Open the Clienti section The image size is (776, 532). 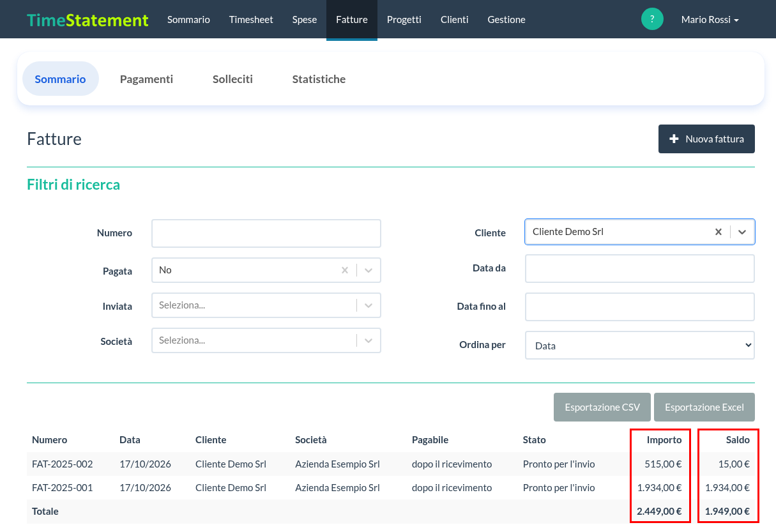point(455,20)
